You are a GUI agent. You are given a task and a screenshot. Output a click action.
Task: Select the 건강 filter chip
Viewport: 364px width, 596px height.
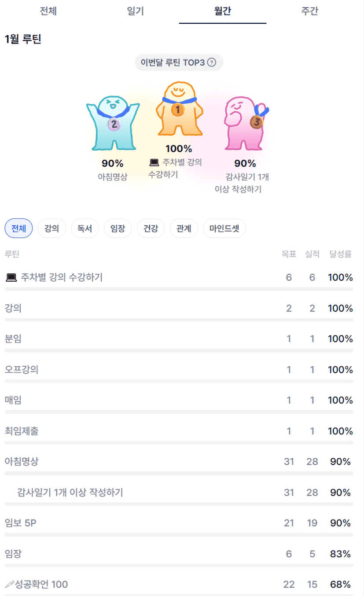151,228
